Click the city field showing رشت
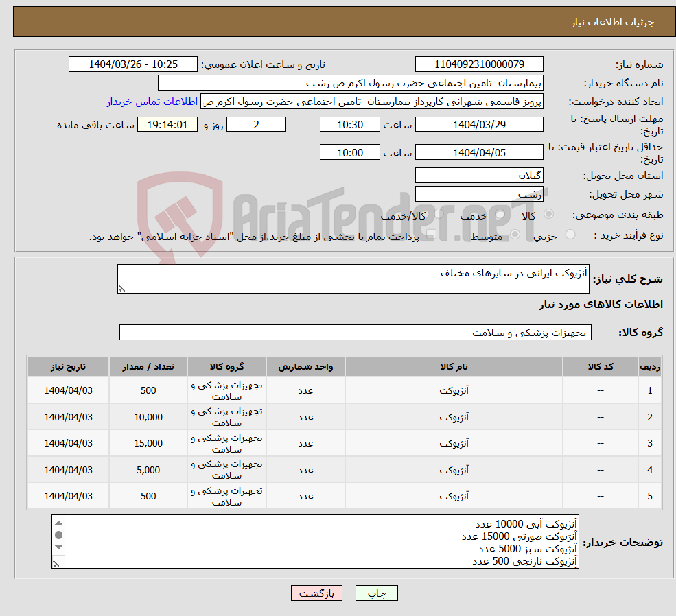Viewport: 676px width, 616px height. point(479,194)
